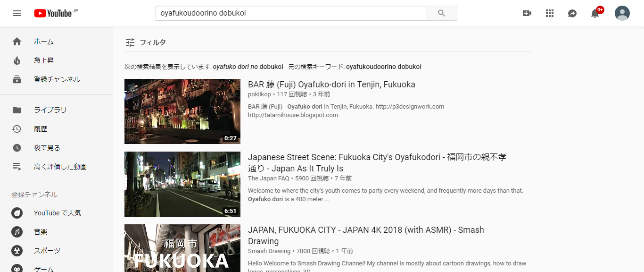Open the account avatar menu
The width and height of the screenshot is (644, 272).
coord(622,13)
